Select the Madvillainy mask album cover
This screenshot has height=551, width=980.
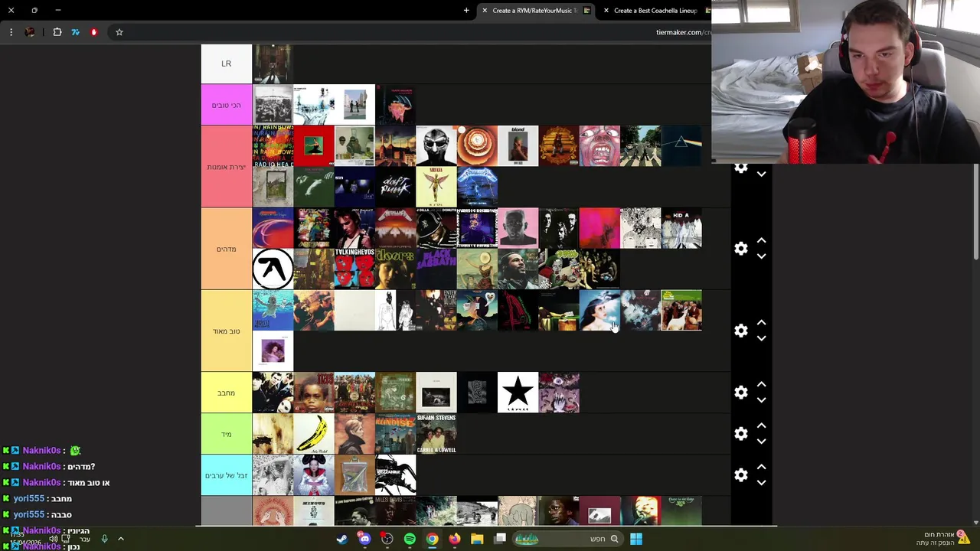click(x=436, y=146)
